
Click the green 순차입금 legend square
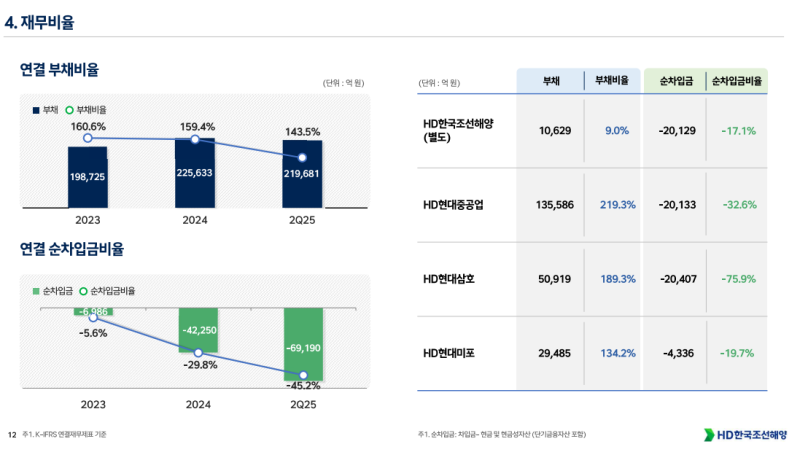click(x=35, y=291)
